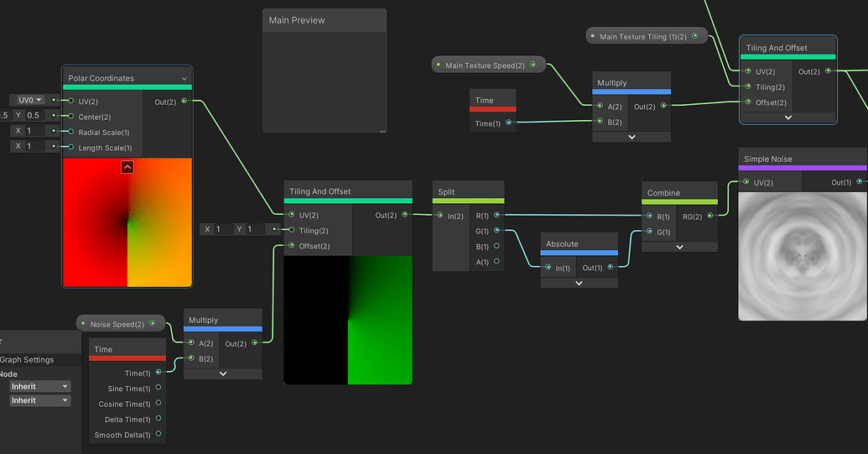868x454 pixels.
Task: Expand the Combine node preview chevron
Action: 679,248
